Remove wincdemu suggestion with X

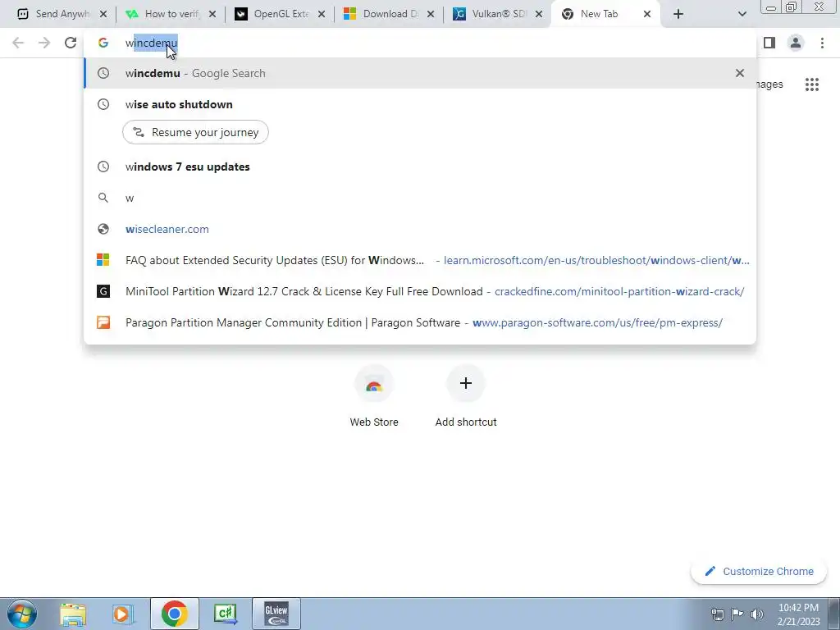[740, 73]
